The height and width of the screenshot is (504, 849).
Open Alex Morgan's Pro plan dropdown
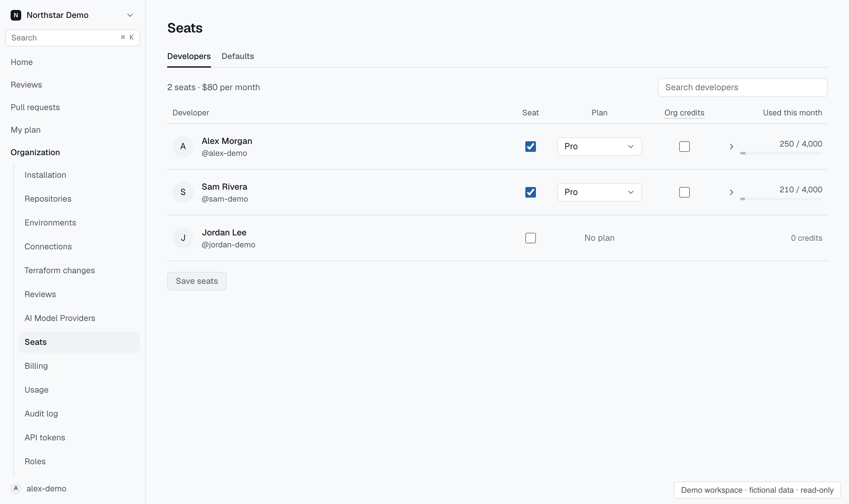[599, 146]
